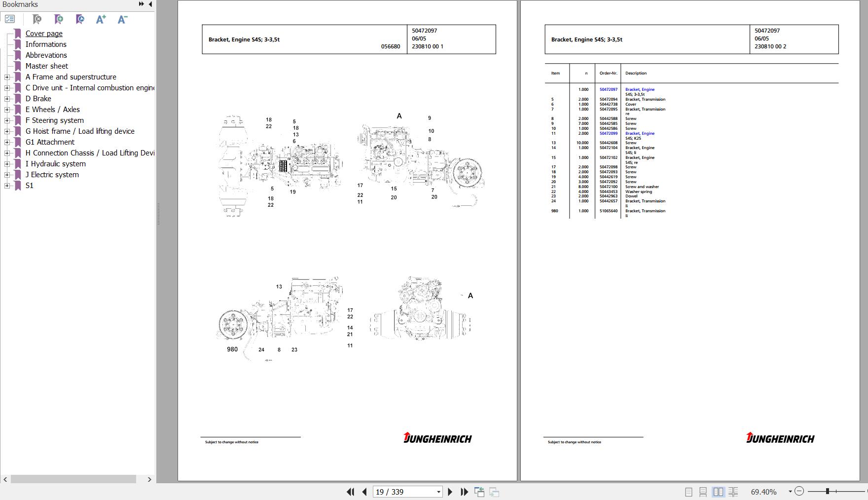Expand the I Hydraulic system bookmark
The height and width of the screenshot is (500, 868).
click(7, 164)
